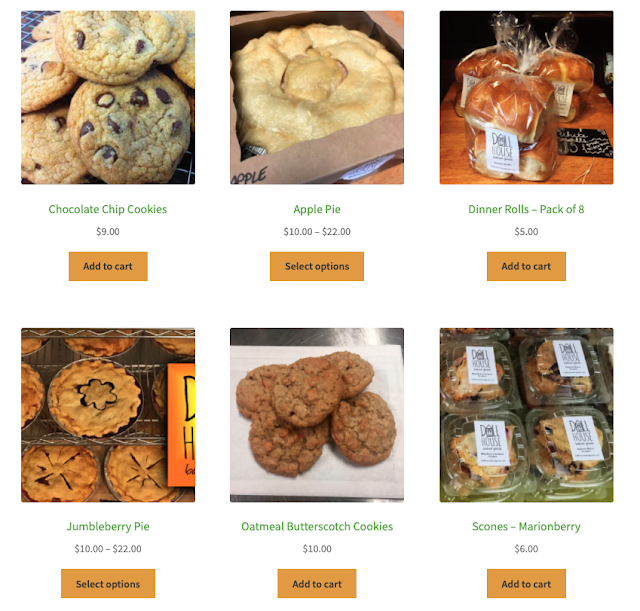View the Oatmeal Butterscotch Cookies image
This screenshot has width=640, height=611.
[x=317, y=415]
